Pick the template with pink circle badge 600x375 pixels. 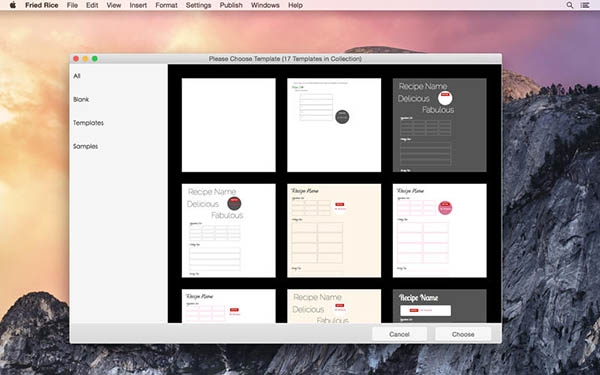[440, 230]
